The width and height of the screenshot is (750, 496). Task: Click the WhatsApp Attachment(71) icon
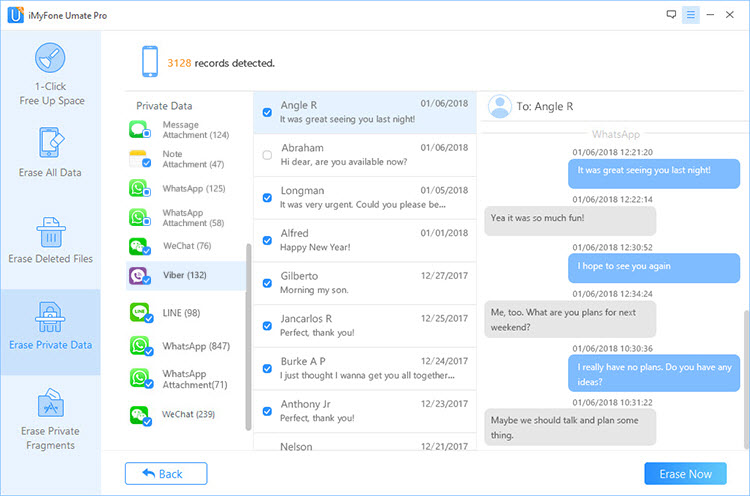141,379
